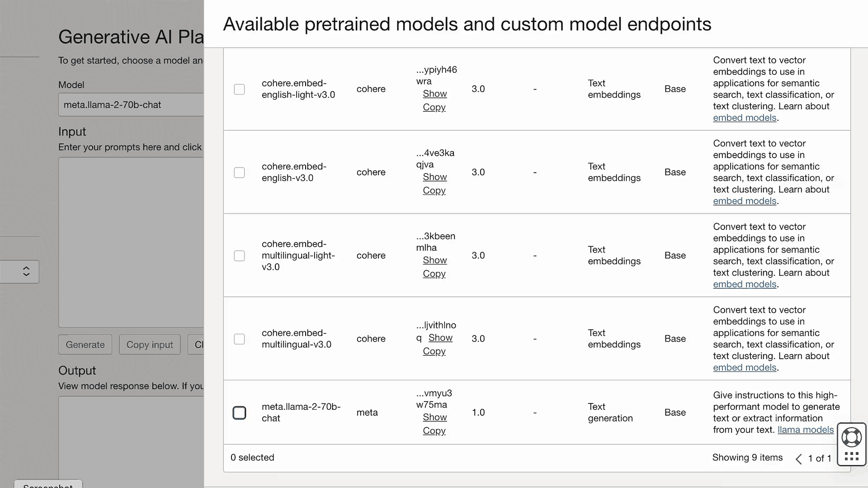
Task: Open the llama models link
Action: (x=805, y=430)
